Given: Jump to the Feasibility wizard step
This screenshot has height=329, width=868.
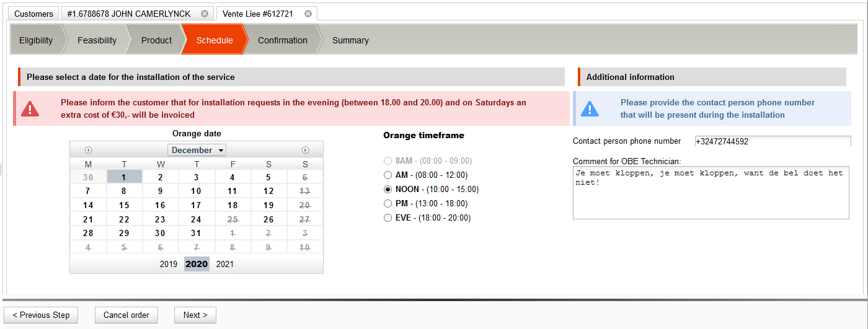Looking at the screenshot, I should 97,40.
